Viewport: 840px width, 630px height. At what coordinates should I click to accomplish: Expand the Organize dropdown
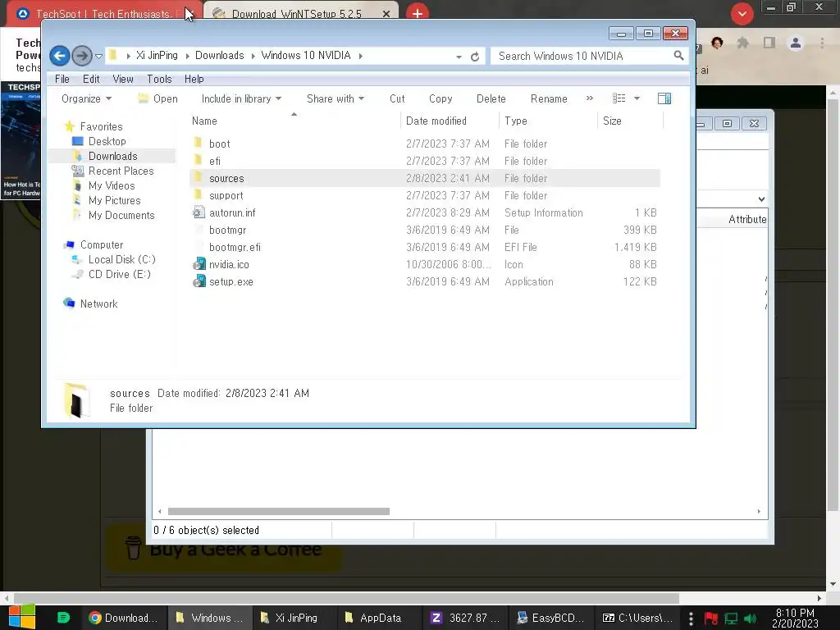point(86,98)
